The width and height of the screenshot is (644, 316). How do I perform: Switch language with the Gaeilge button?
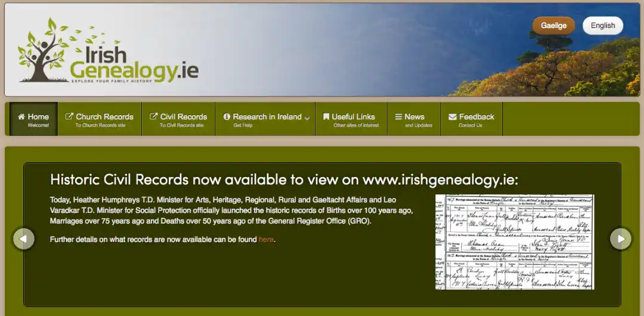point(553,26)
